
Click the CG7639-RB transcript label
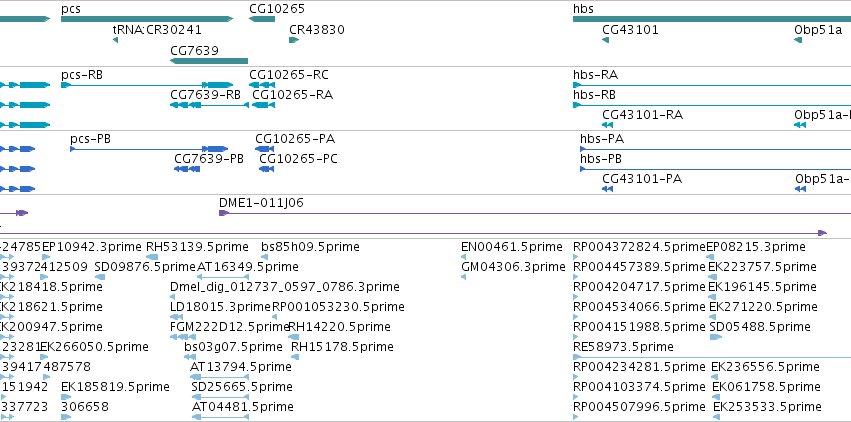tap(206, 95)
